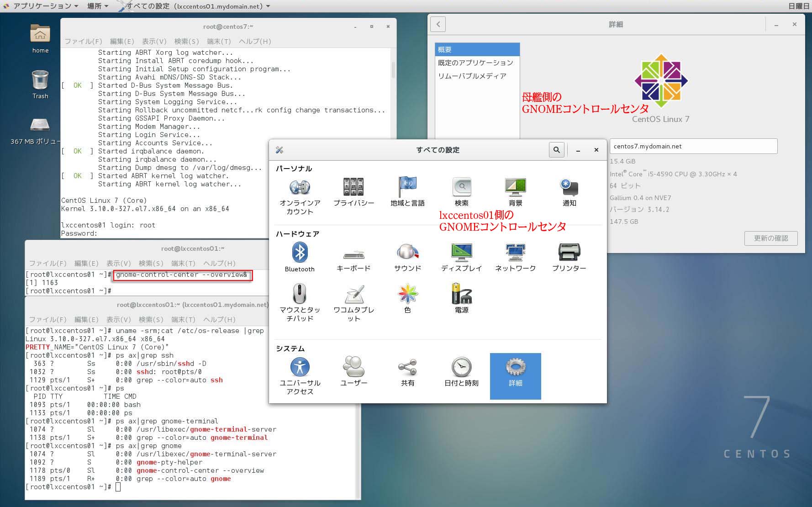This screenshot has height=507, width=812.
Task: Click the '147.5 GB' disk value
Action: (x=624, y=222)
